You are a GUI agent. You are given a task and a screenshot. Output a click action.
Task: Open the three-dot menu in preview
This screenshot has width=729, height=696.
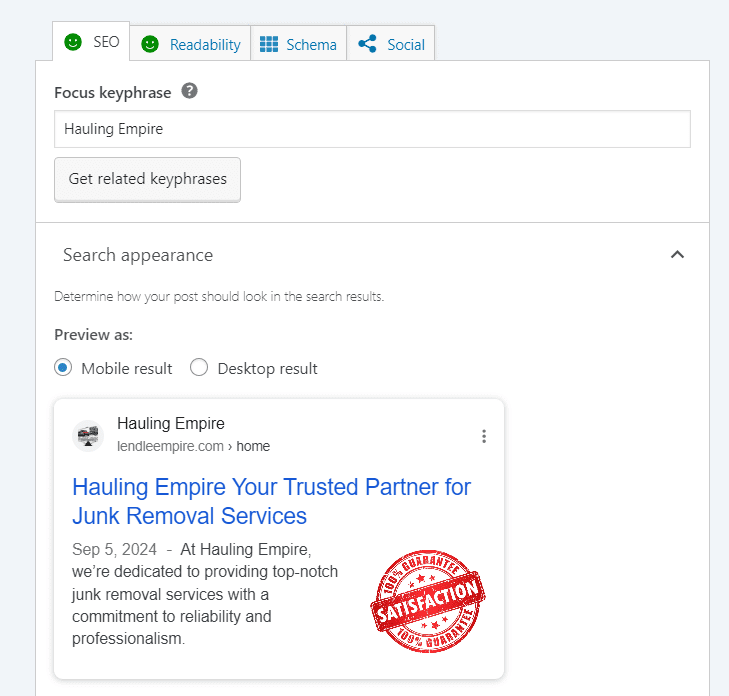click(484, 436)
